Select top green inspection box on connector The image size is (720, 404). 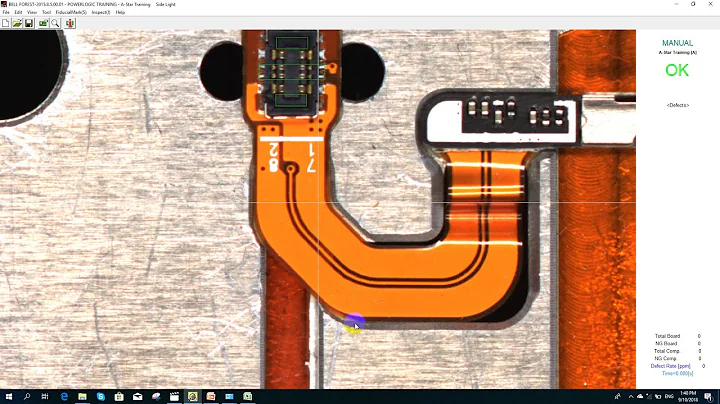pyautogui.click(x=292, y=43)
